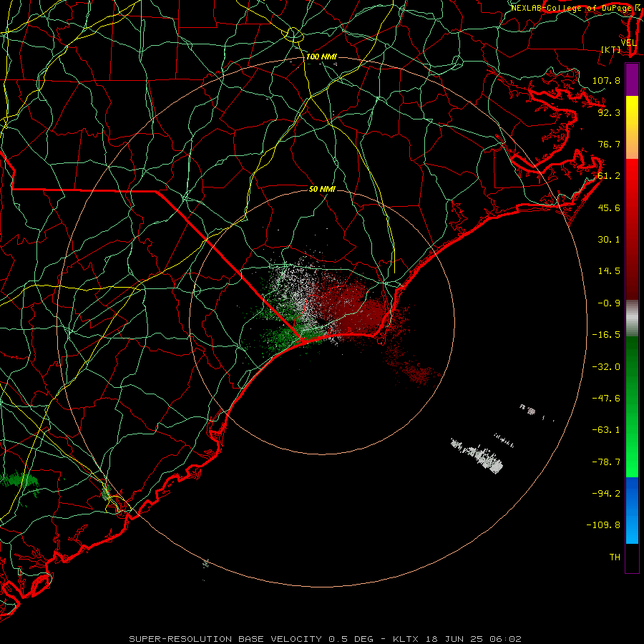Viewport: 644px width, 644px height.
Task: Click the 107.8 value on velocity scale
Action: (x=606, y=80)
